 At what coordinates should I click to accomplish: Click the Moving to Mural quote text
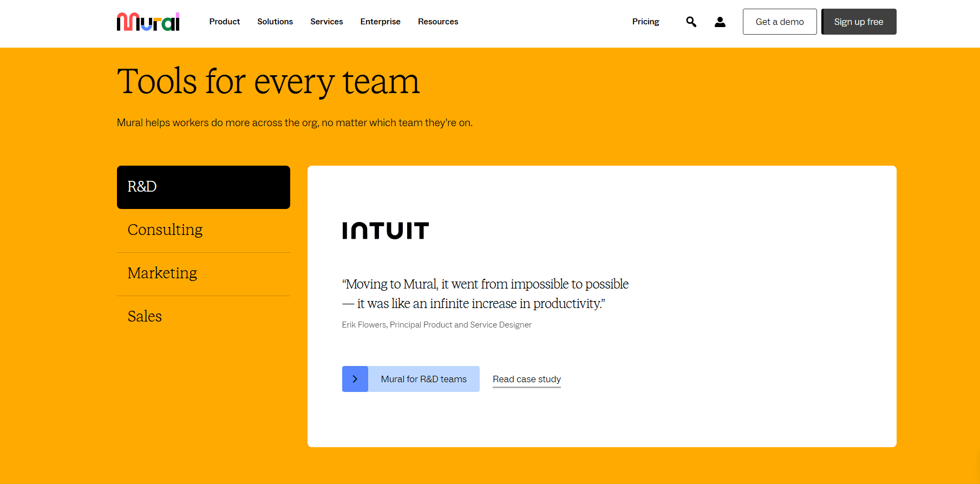[x=485, y=294]
